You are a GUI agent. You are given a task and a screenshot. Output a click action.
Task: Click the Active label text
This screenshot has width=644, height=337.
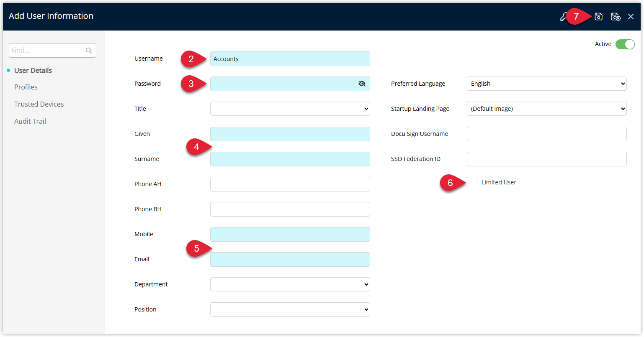point(603,44)
